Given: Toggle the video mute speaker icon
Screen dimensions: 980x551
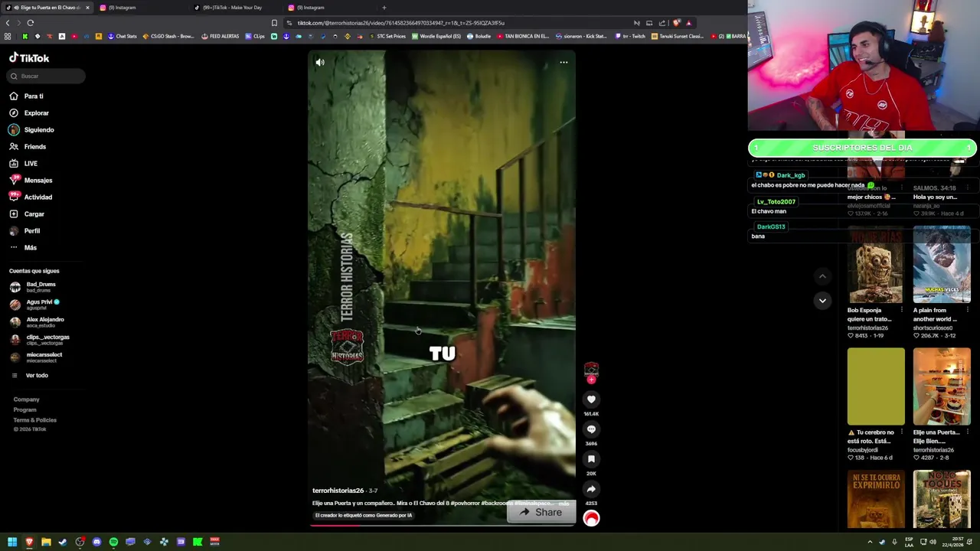Looking at the screenshot, I should 320,63.
